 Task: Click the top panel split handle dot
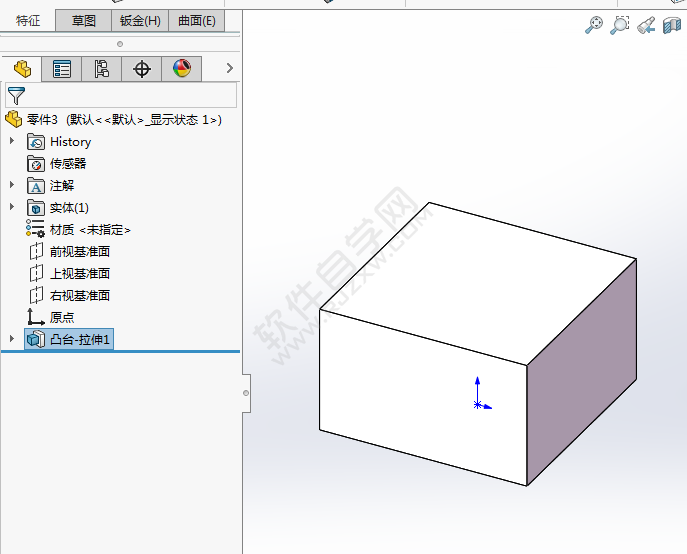click(120, 44)
